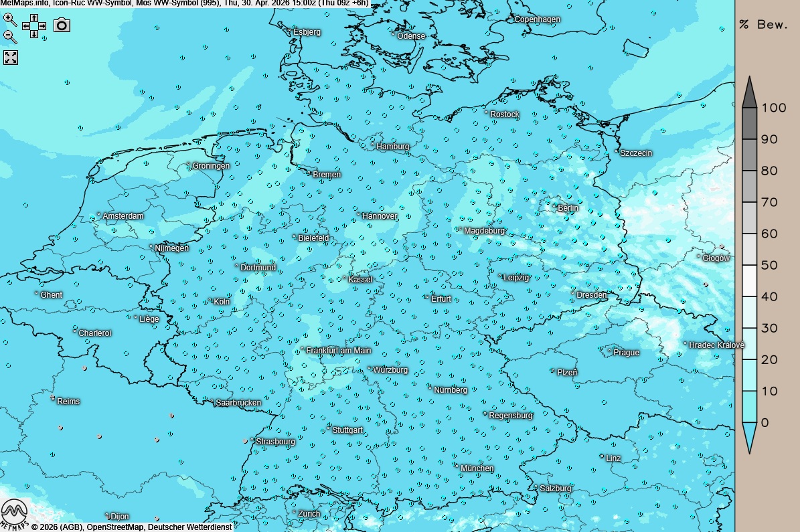Click the Copenhagen label
The image size is (800, 532).
(x=537, y=19)
